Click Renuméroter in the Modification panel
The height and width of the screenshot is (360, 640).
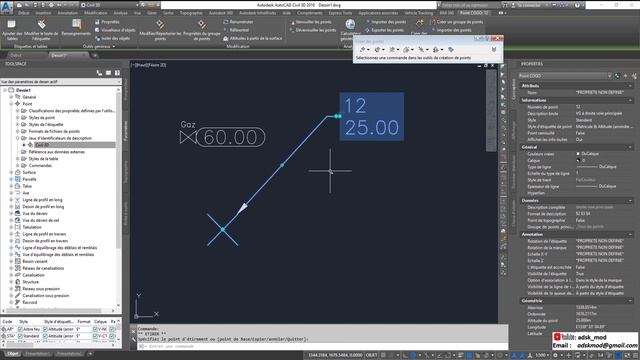238,22
